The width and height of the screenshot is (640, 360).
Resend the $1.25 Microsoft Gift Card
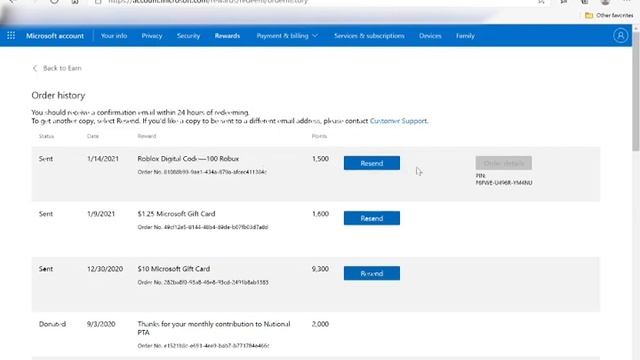pos(372,218)
